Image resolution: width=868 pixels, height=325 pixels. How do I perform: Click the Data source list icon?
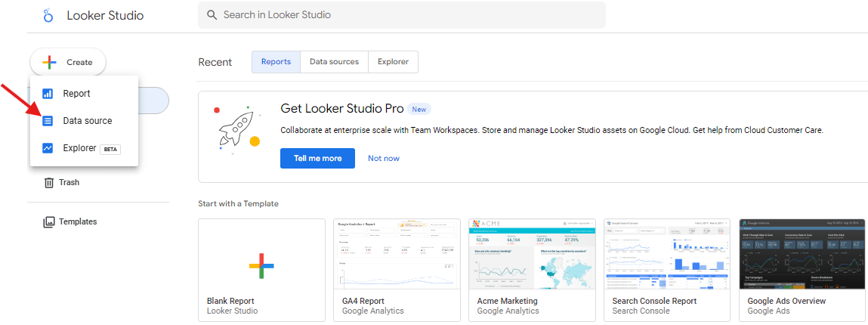pos(48,121)
